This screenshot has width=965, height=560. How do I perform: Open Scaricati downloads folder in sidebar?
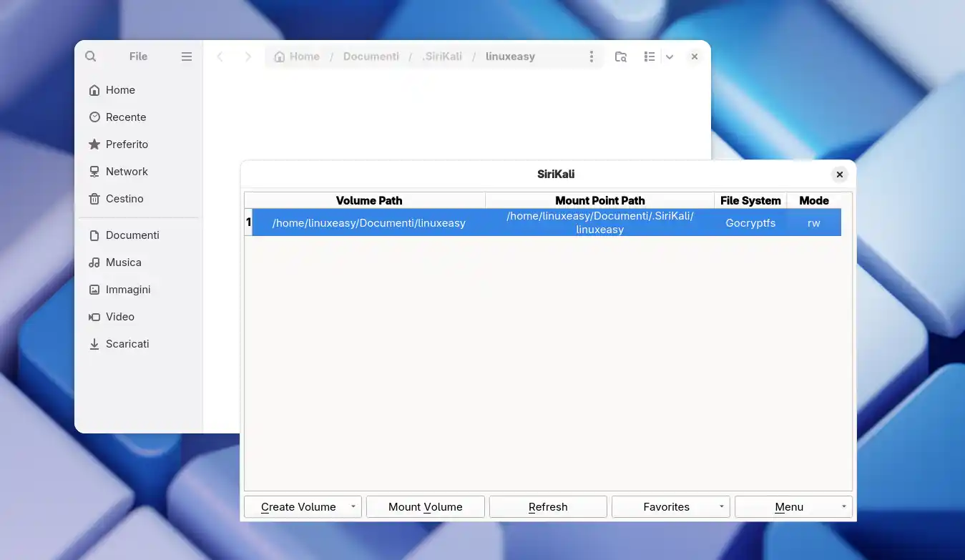[x=127, y=344]
